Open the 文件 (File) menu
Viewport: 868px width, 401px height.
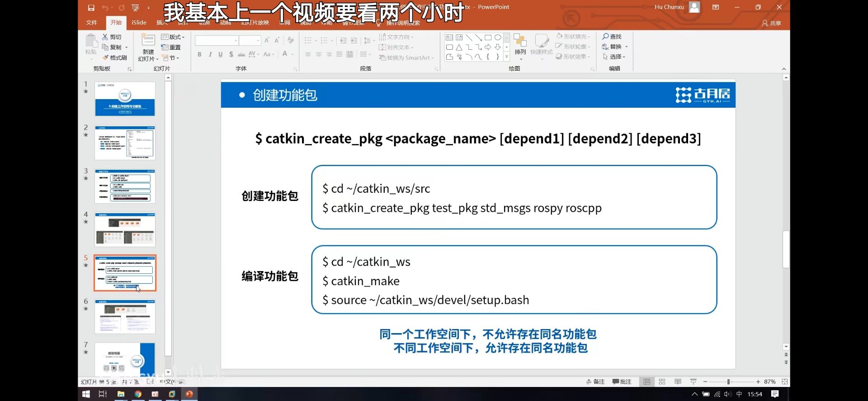tap(91, 22)
